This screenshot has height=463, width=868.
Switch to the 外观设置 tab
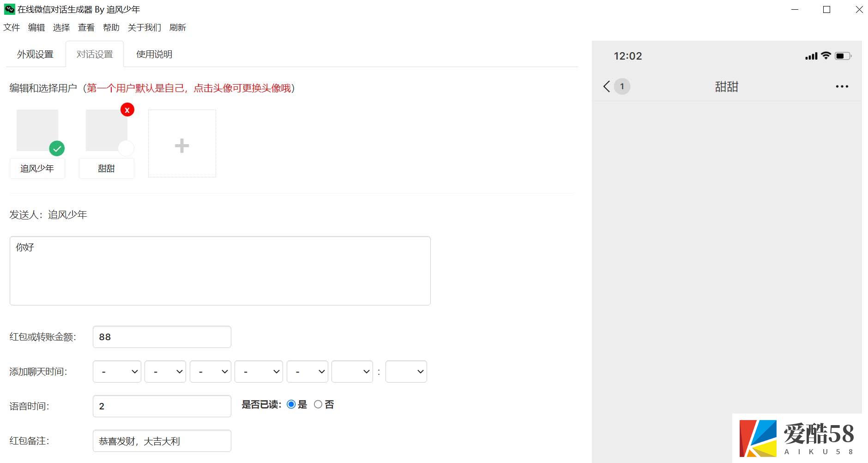pos(36,54)
